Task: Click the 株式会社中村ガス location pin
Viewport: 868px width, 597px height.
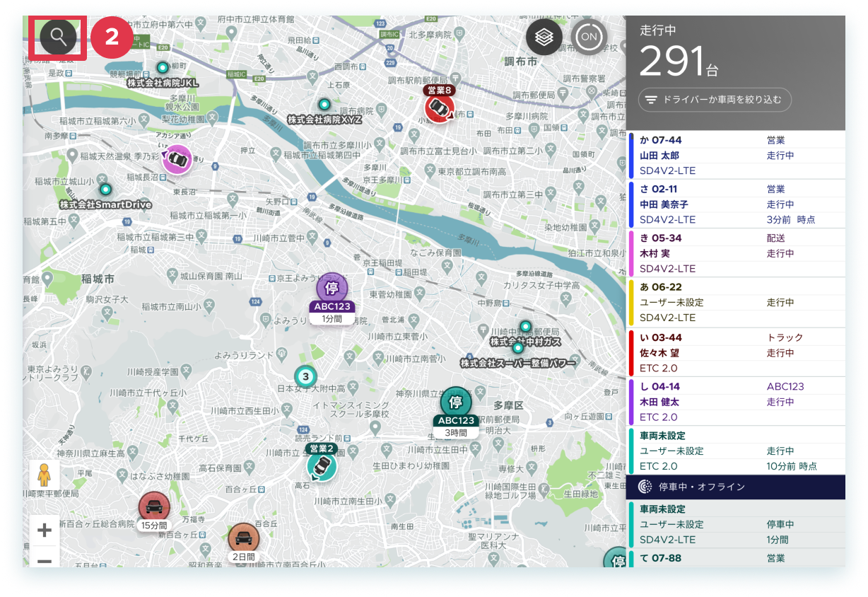Action: tap(525, 326)
